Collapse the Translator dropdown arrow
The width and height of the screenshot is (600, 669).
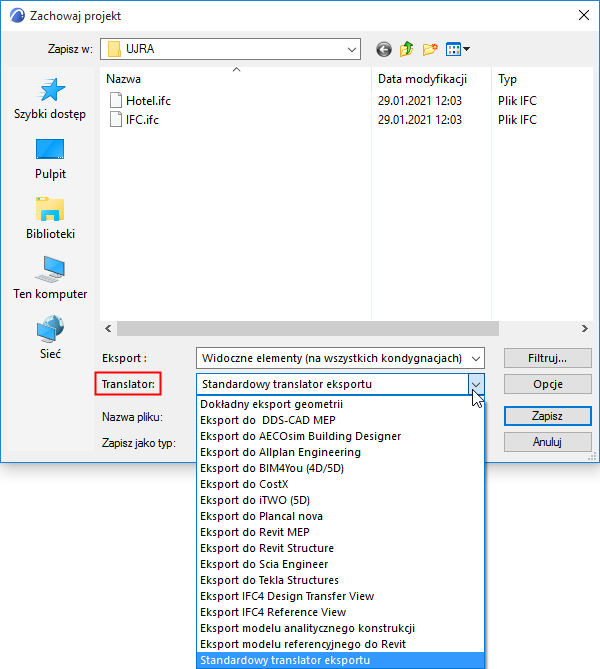(476, 384)
